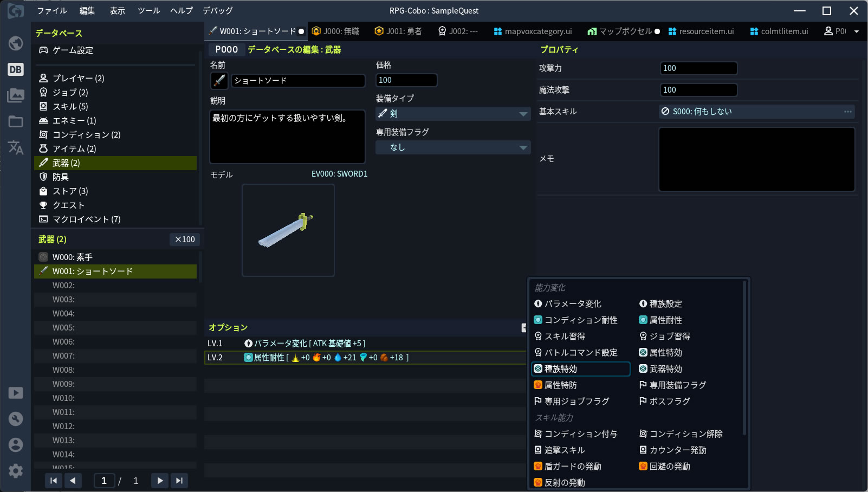
Task: Open the user account sidebar icon
Action: (x=16, y=444)
